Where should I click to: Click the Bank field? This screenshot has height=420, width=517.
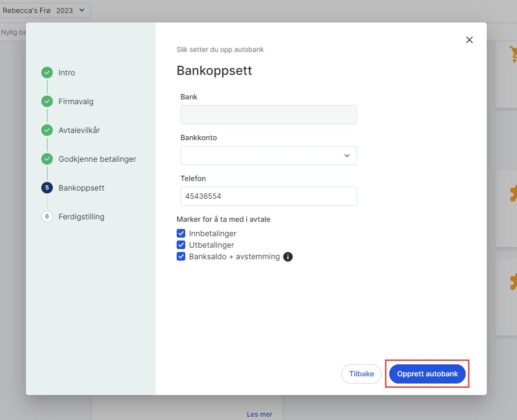pyautogui.click(x=268, y=115)
